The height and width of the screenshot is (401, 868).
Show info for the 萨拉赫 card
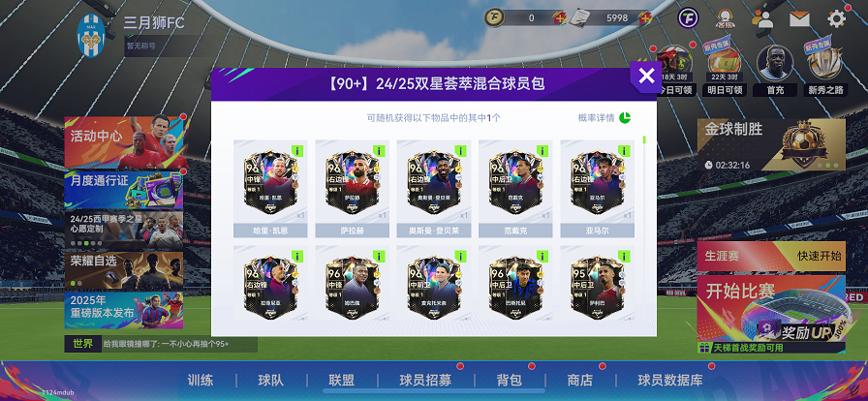[379, 151]
